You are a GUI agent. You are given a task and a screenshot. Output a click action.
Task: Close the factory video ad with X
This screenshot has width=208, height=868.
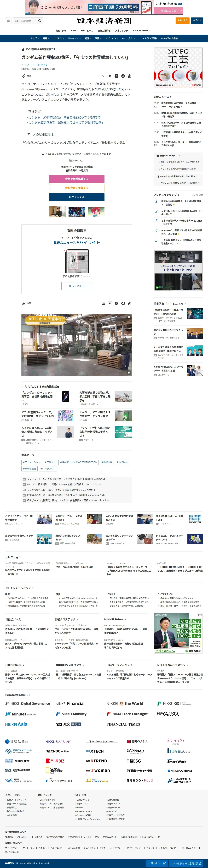point(129,317)
